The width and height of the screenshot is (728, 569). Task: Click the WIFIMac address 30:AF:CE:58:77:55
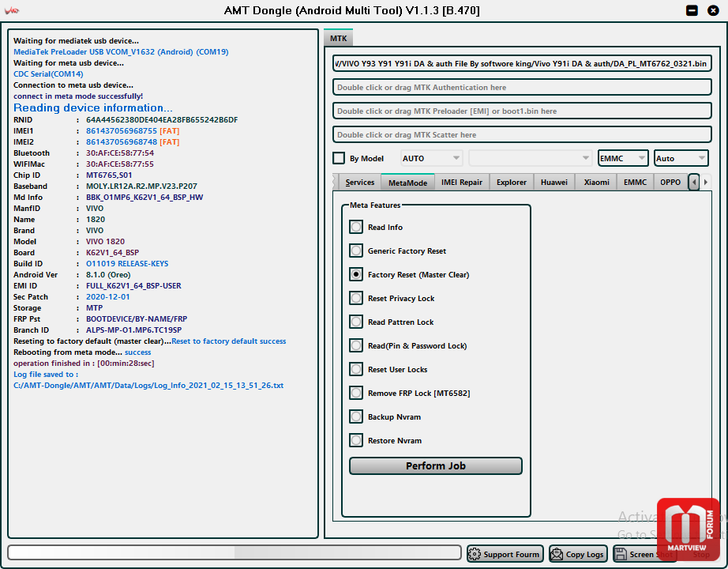coord(120,164)
